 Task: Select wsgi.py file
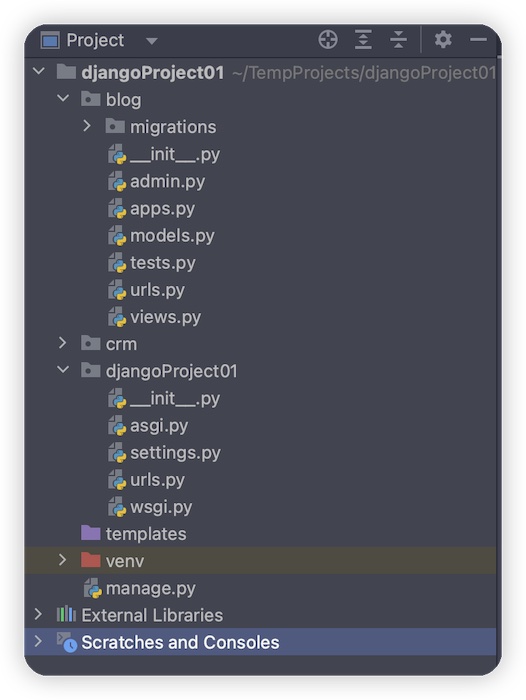pyautogui.click(x=161, y=507)
